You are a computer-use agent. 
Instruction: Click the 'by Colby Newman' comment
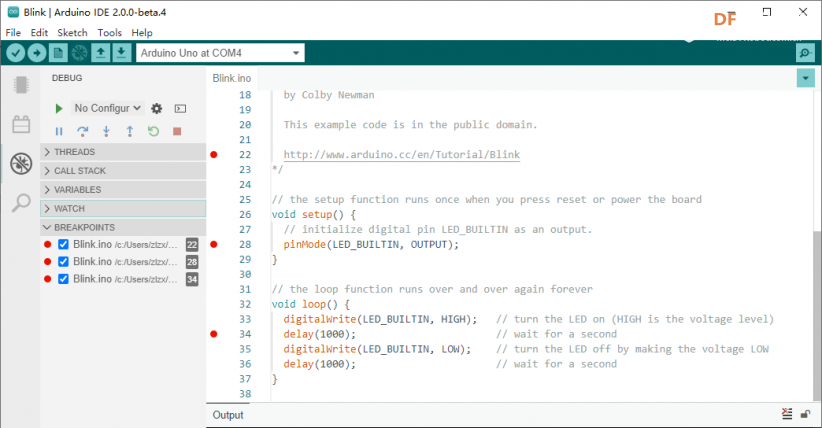coord(329,95)
